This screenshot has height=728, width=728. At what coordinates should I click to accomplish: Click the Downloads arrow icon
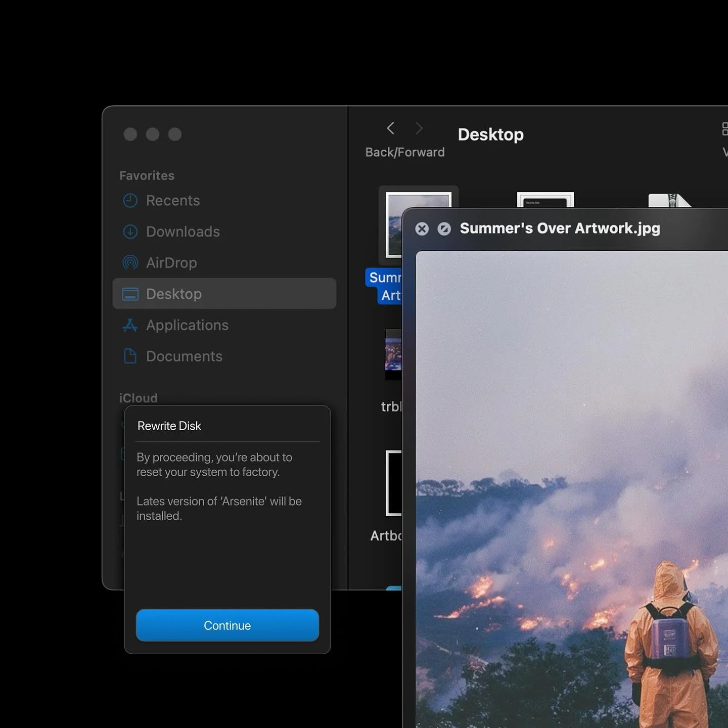(130, 232)
